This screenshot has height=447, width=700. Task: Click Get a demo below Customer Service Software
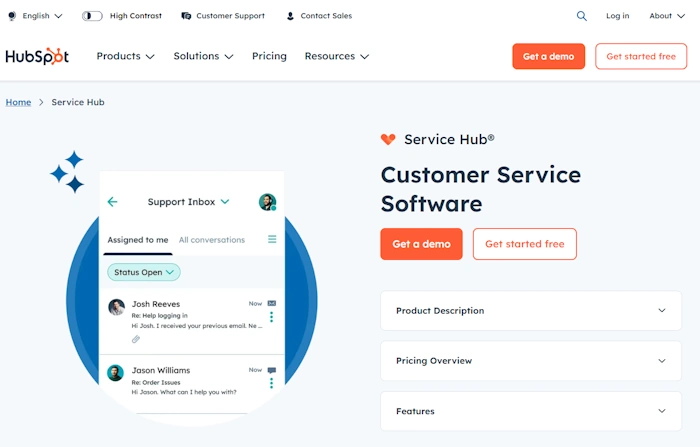421,244
